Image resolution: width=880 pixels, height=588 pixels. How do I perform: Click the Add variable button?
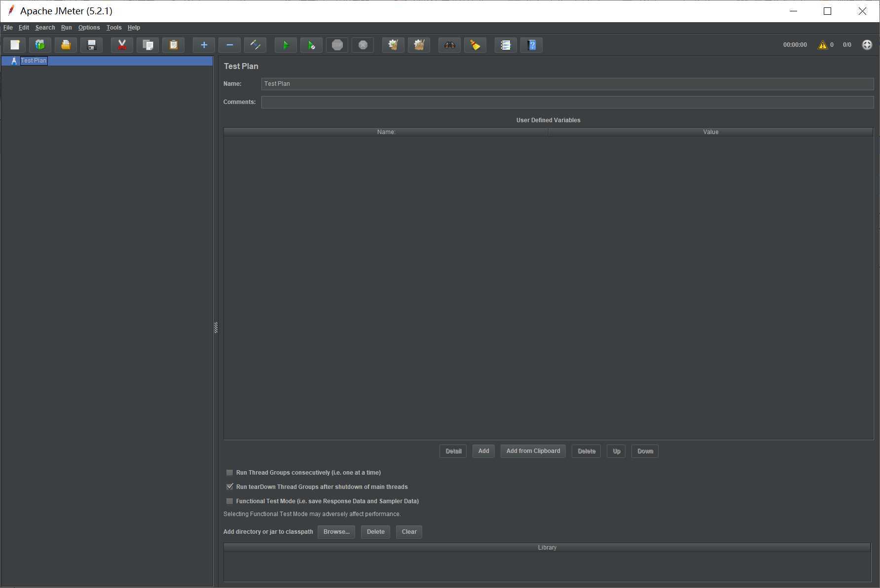pos(483,451)
